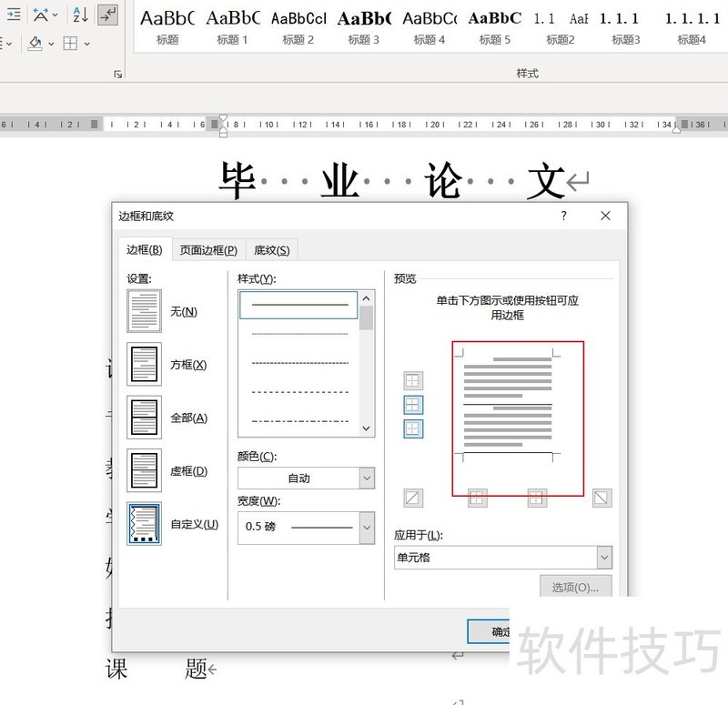
Task: Apply the 1.1.1 标题3 numbered style
Action: 625,27
